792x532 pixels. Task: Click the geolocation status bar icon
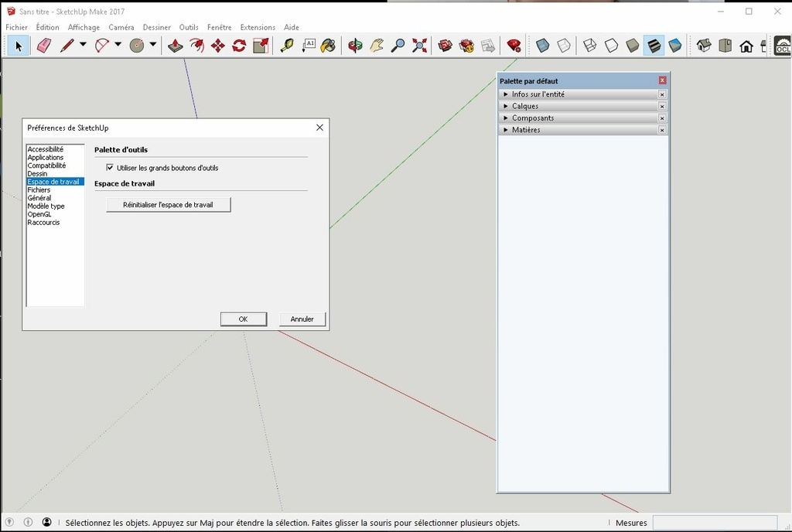(9, 523)
